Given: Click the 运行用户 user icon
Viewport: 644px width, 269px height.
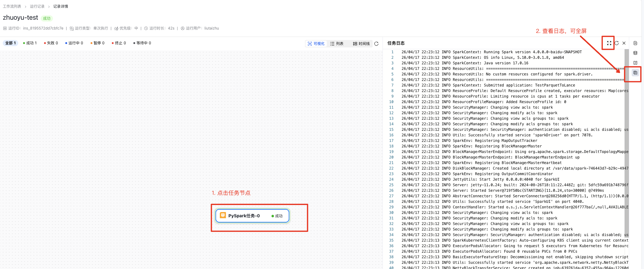Looking at the screenshot, I should tap(183, 28).
